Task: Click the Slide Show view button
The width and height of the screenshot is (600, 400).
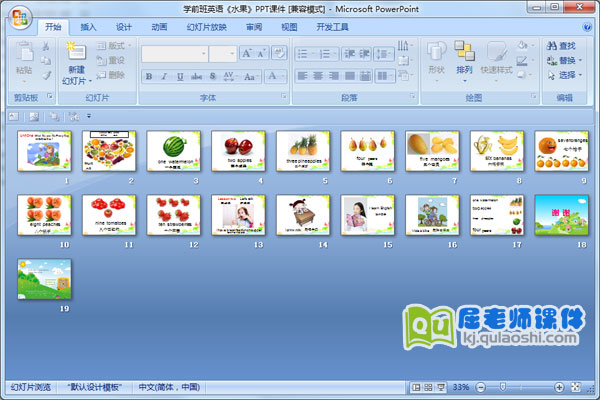Action: (441, 387)
